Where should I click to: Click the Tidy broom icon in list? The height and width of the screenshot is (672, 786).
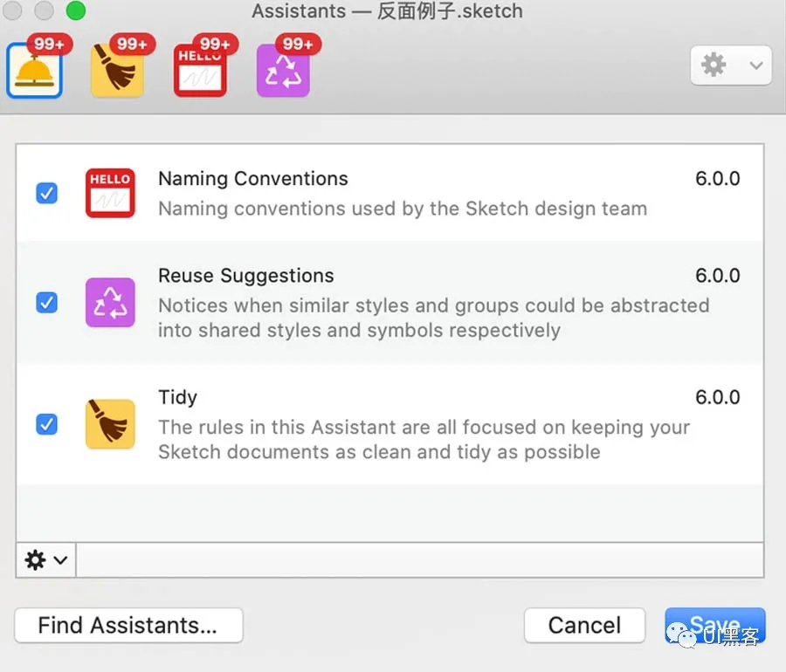point(110,424)
